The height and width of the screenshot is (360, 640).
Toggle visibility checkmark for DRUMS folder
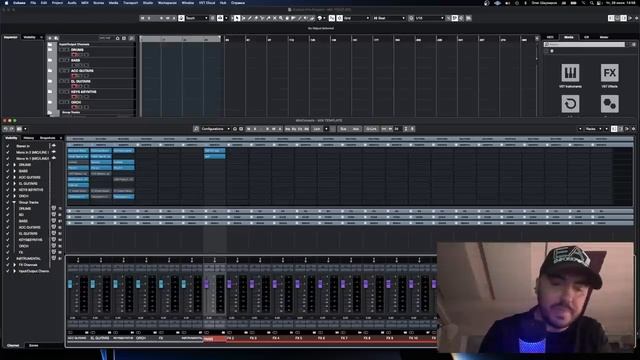tap(7, 164)
